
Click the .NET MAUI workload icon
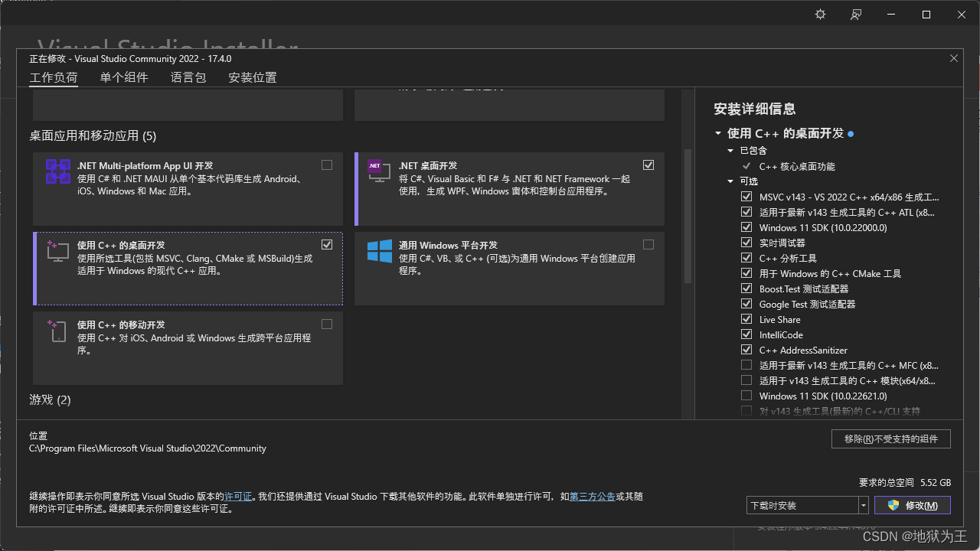58,171
